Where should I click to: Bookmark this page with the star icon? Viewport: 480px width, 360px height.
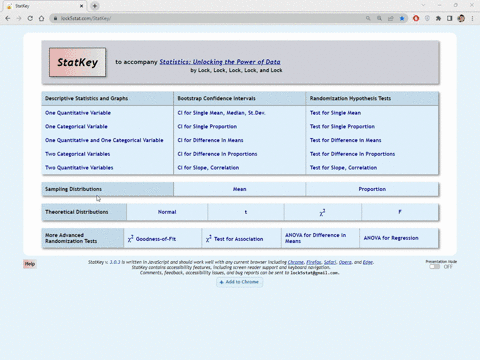click(x=402, y=18)
